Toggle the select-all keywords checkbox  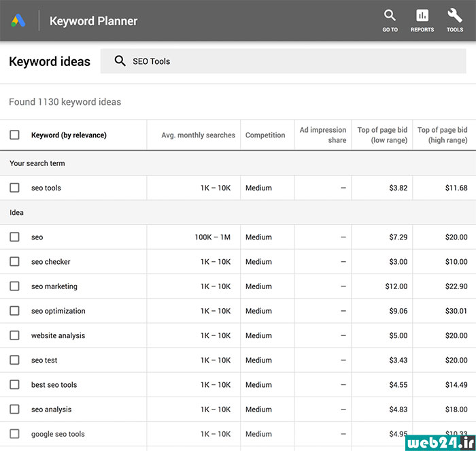(14, 135)
